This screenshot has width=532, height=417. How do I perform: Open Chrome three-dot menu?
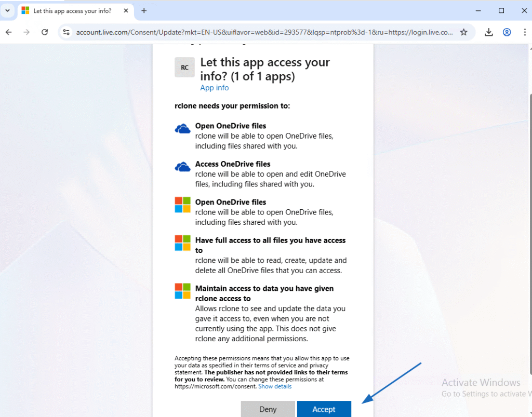[x=524, y=32]
